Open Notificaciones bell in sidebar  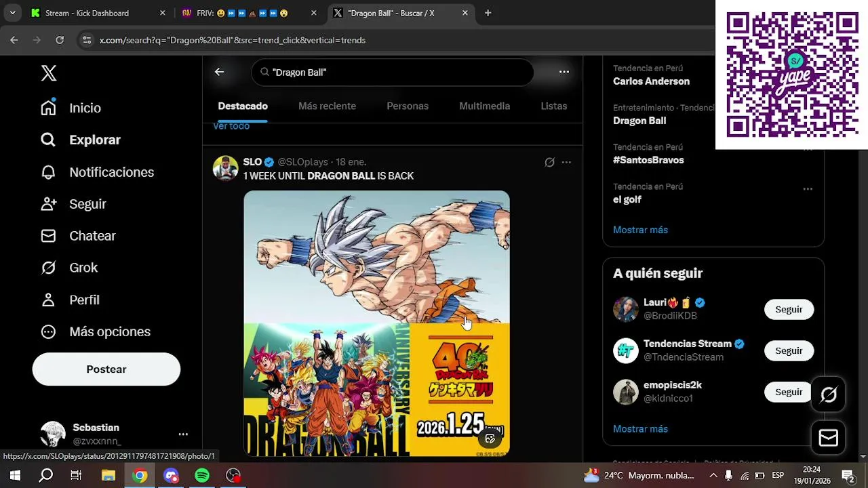97,172
